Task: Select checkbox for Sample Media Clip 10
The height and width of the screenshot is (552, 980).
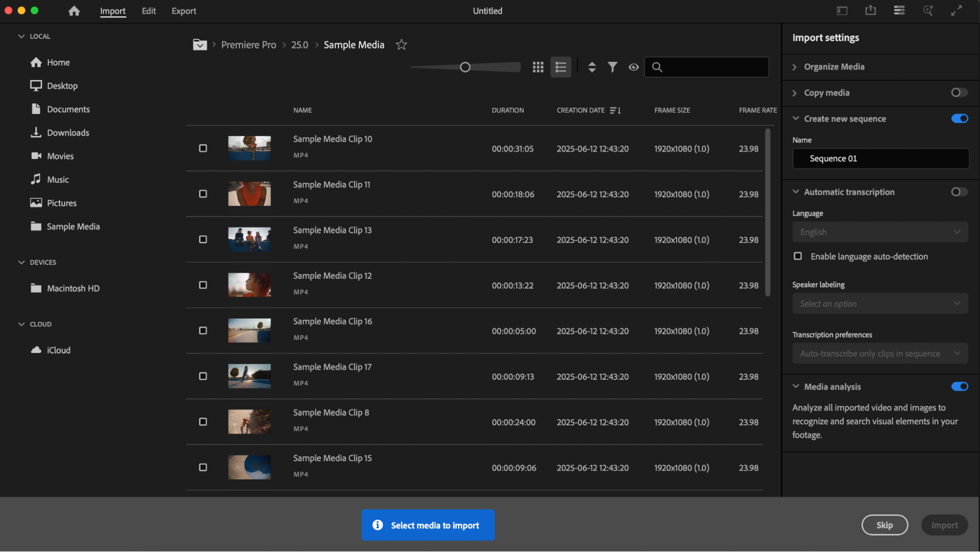Action: pyautogui.click(x=203, y=148)
